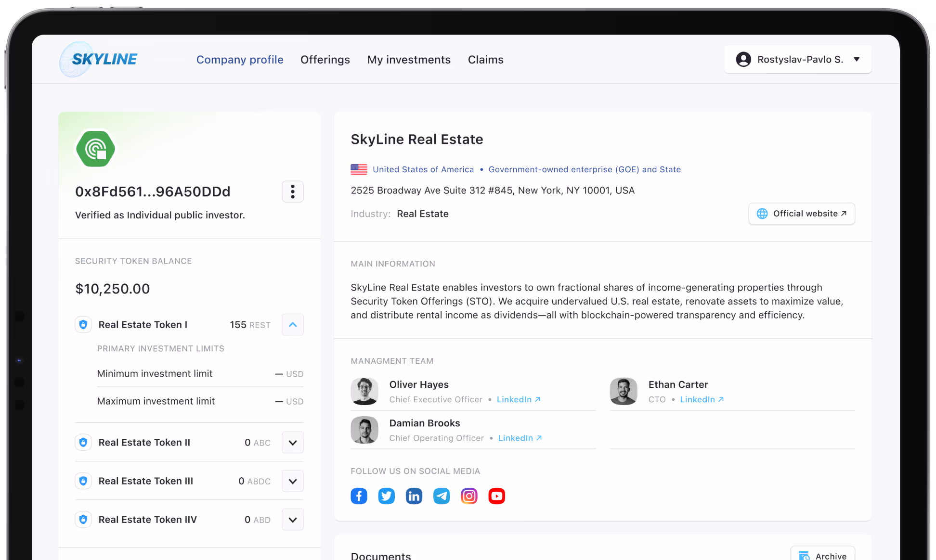
Task: Open Damian Brooks' LinkedIn link
Action: coord(520,438)
